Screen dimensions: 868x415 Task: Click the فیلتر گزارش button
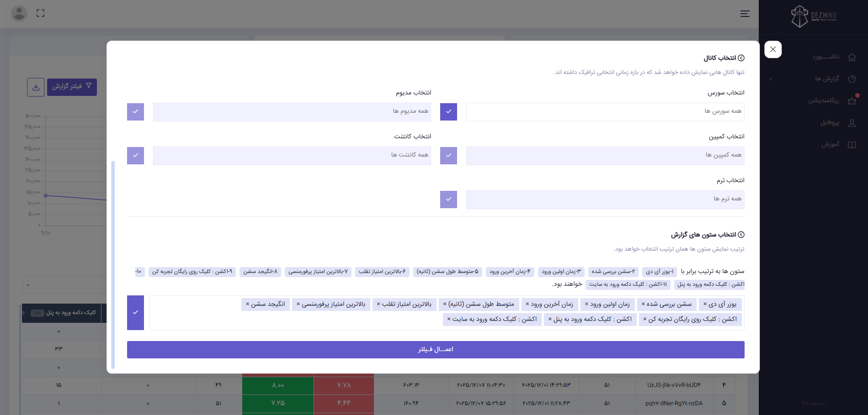click(x=72, y=87)
